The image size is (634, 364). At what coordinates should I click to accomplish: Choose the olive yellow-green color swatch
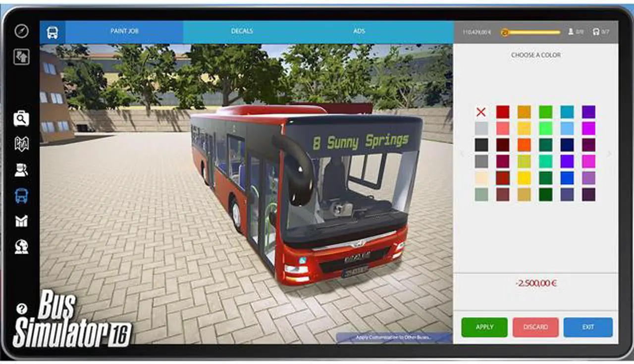pos(524,161)
